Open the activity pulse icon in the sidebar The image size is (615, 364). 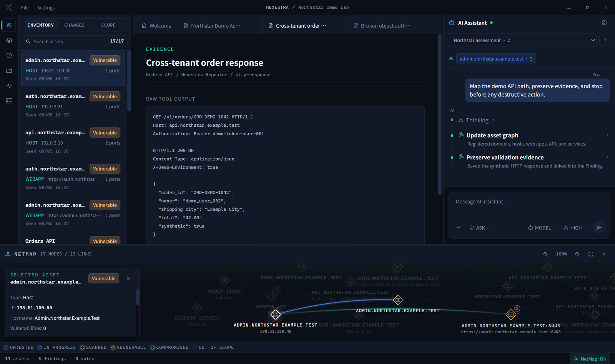click(9, 86)
